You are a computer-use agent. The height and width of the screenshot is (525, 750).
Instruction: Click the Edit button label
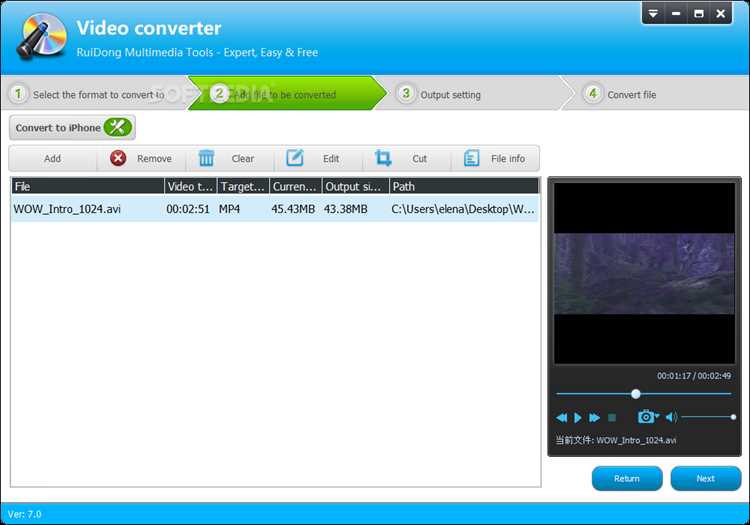tap(331, 158)
